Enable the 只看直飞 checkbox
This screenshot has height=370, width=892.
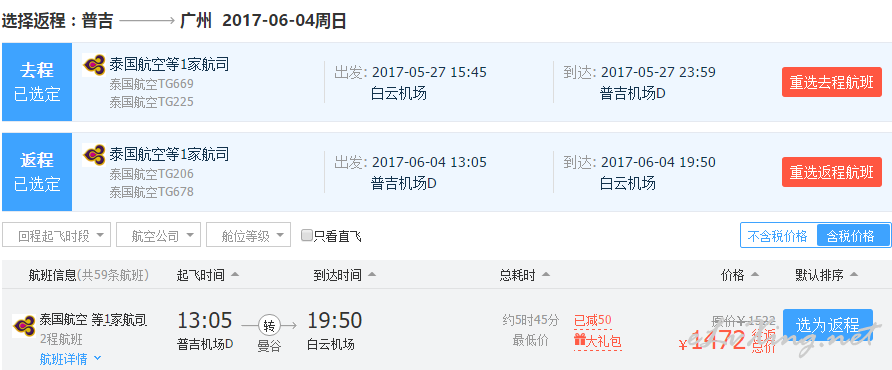click(x=307, y=235)
